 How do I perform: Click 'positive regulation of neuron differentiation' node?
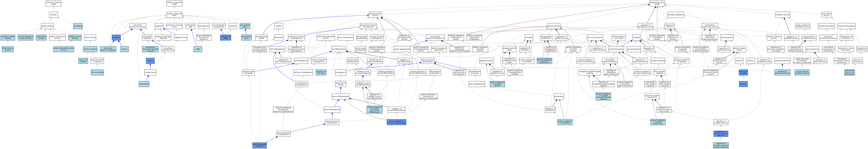(x=397, y=122)
